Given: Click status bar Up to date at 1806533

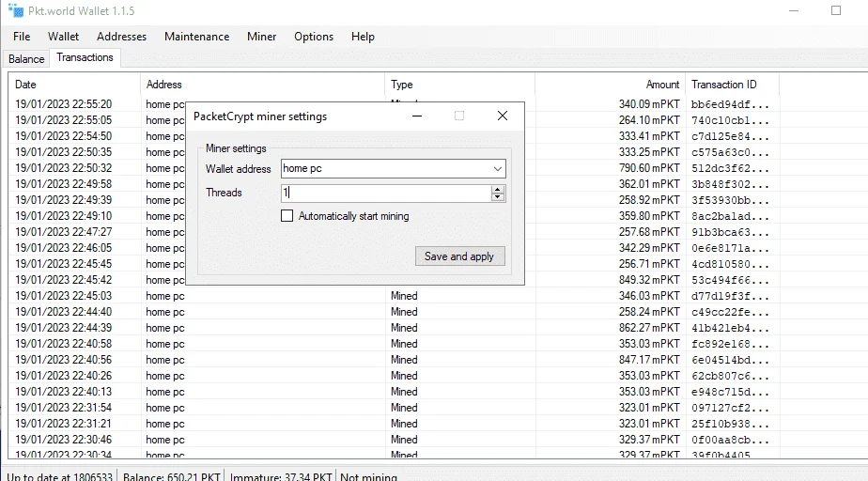Looking at the screenshot, I should (60, 476).
